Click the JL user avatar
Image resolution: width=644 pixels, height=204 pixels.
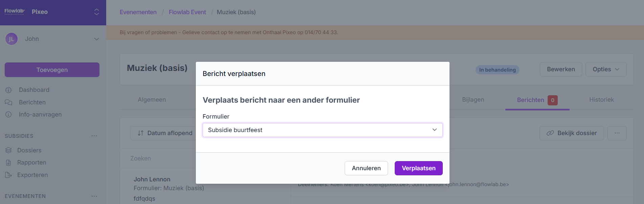pos(11,39)
